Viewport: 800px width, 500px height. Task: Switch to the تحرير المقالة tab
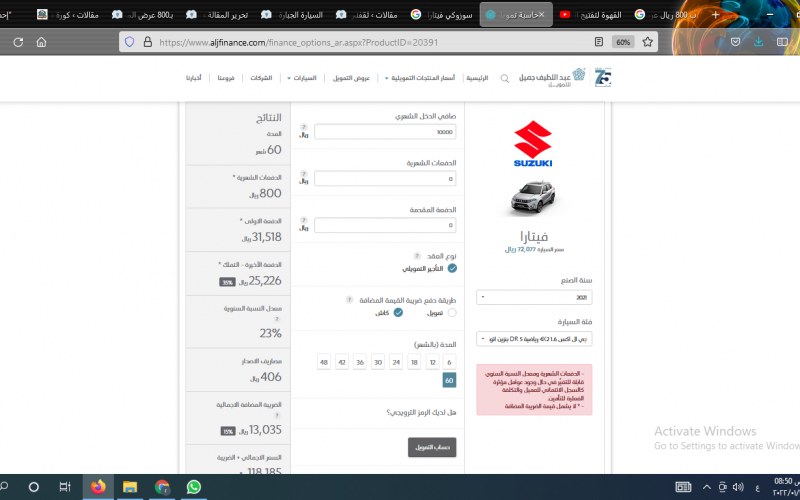[218, 15]
